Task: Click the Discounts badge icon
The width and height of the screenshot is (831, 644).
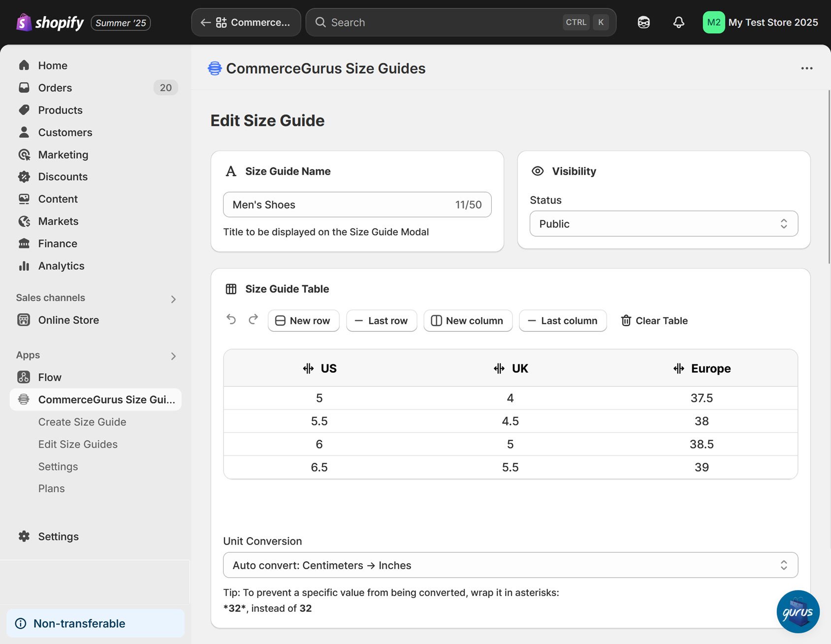Action: click(24, 177)
